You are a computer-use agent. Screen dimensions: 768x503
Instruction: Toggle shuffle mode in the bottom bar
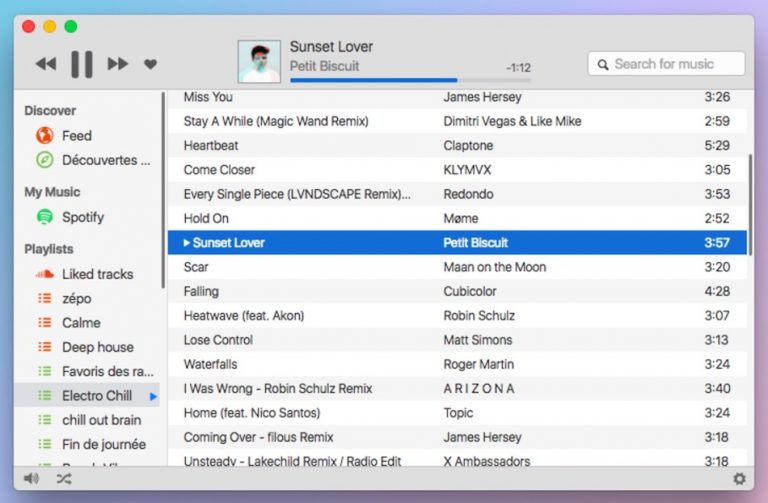coord(64,479)
